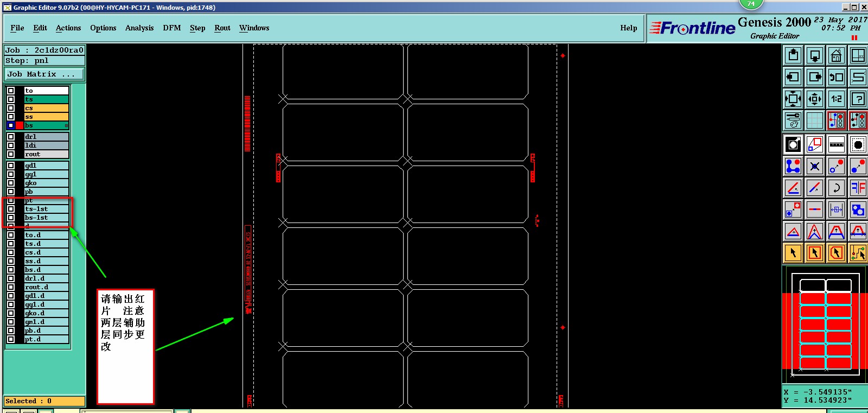Screen dimensions: 868x413
Task: Click the 'Selected : 0' status field
Action: click(44, 401)
